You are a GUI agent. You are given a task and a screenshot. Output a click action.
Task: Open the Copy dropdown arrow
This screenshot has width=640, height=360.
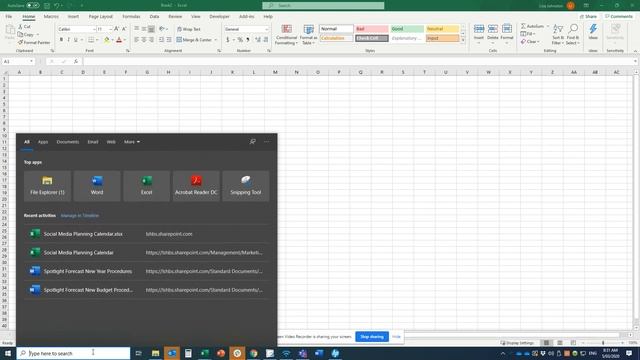pyautogui.click(x=38, y=35)
